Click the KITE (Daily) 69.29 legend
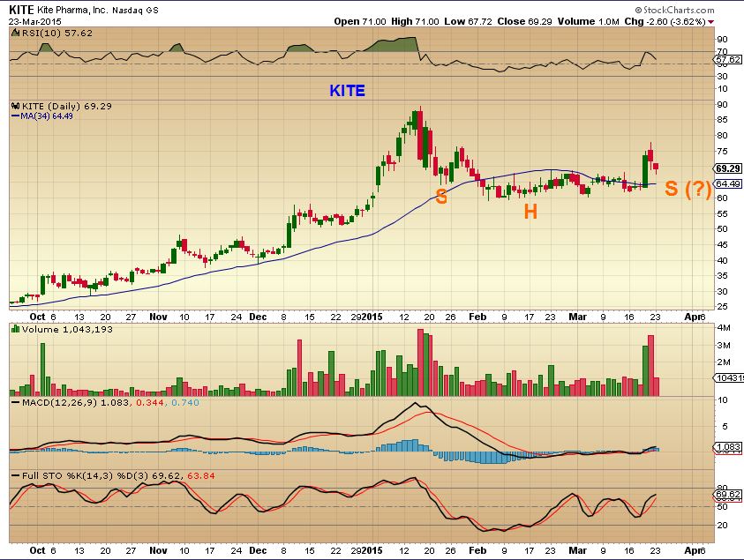 click(67, 106)
